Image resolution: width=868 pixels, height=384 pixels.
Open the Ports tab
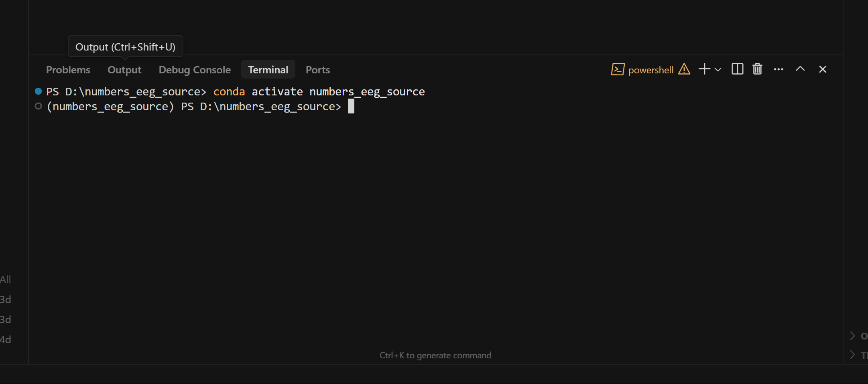317,69
